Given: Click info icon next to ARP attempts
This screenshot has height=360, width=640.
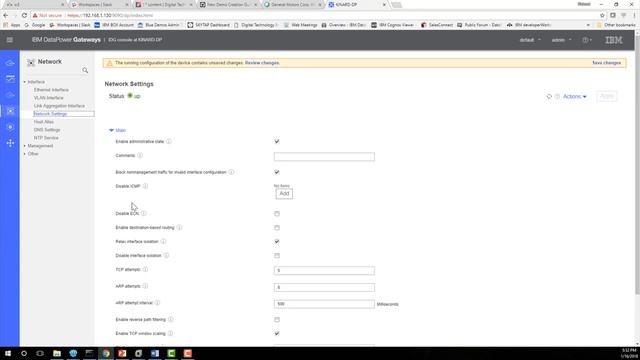Looking at the screenshot, I should (x=145, y=286).
